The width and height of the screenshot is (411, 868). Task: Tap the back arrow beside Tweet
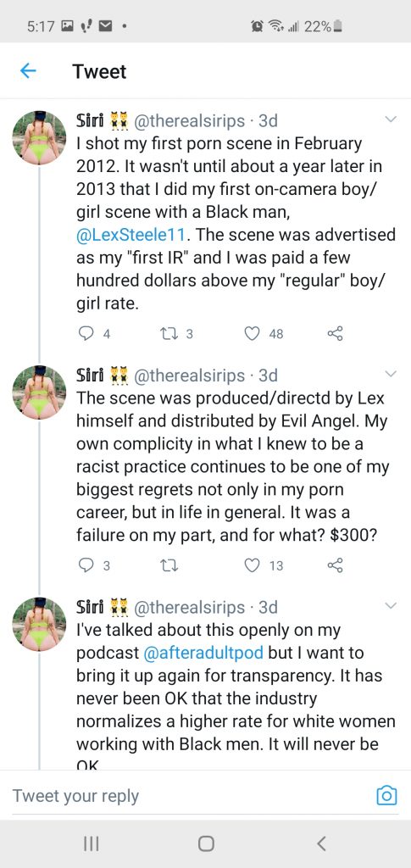28,71
